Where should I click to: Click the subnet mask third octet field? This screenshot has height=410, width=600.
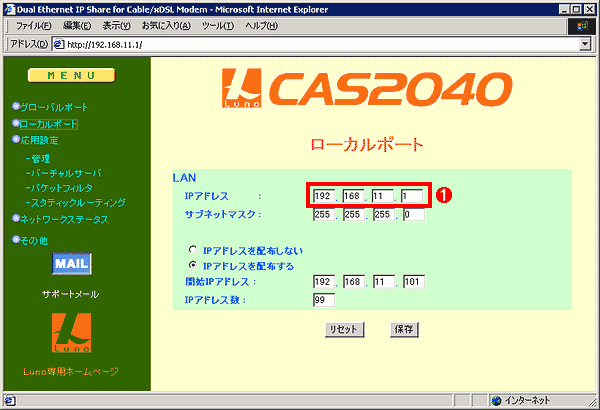click(384, 214)
